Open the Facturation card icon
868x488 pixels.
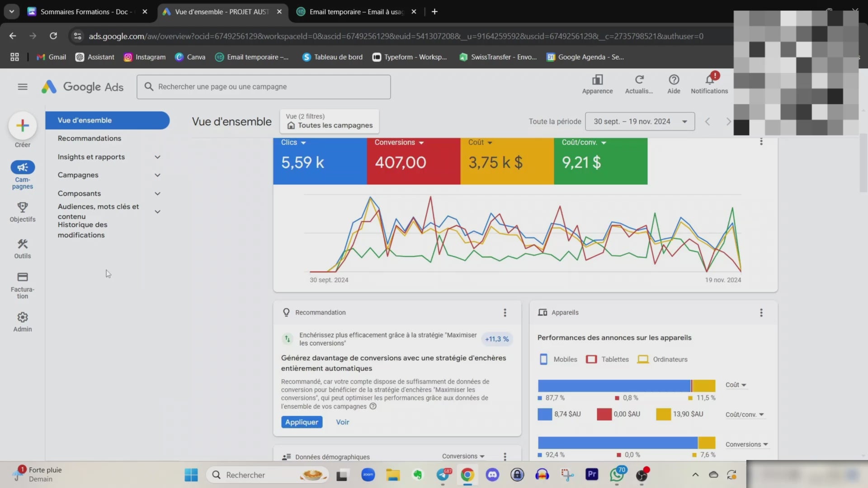pos(23,277)
